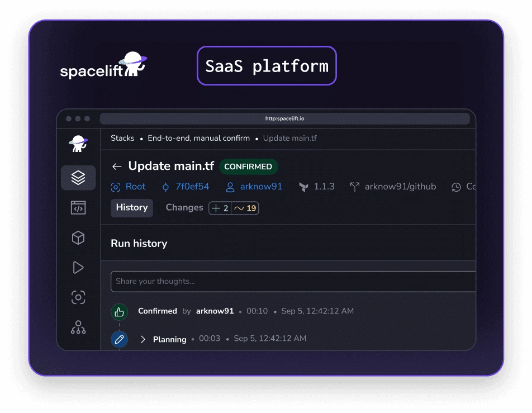Click the clock history icon at the metadata row's end
The width and height of the screenshot is (532, 413).
click(456, 187)
